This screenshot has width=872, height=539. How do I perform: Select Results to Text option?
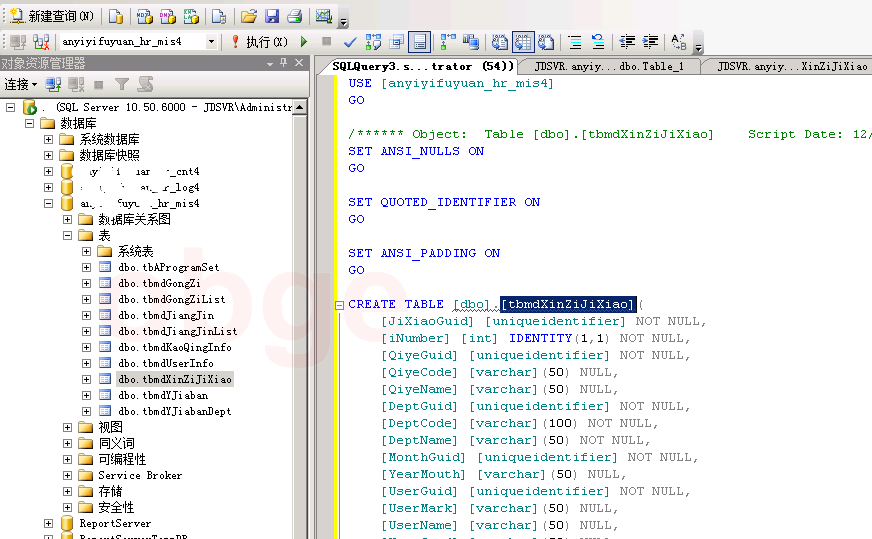[499, 42]
